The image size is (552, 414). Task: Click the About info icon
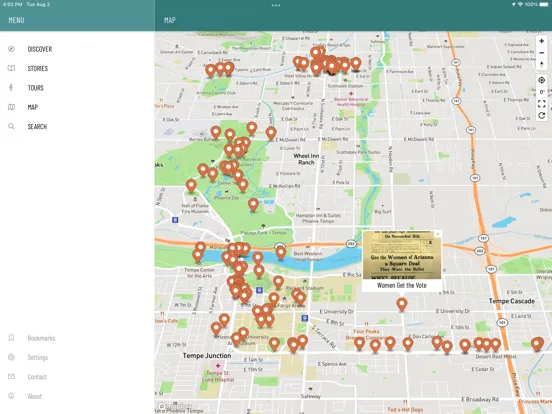pyautogui.click(x=11, y=396)
